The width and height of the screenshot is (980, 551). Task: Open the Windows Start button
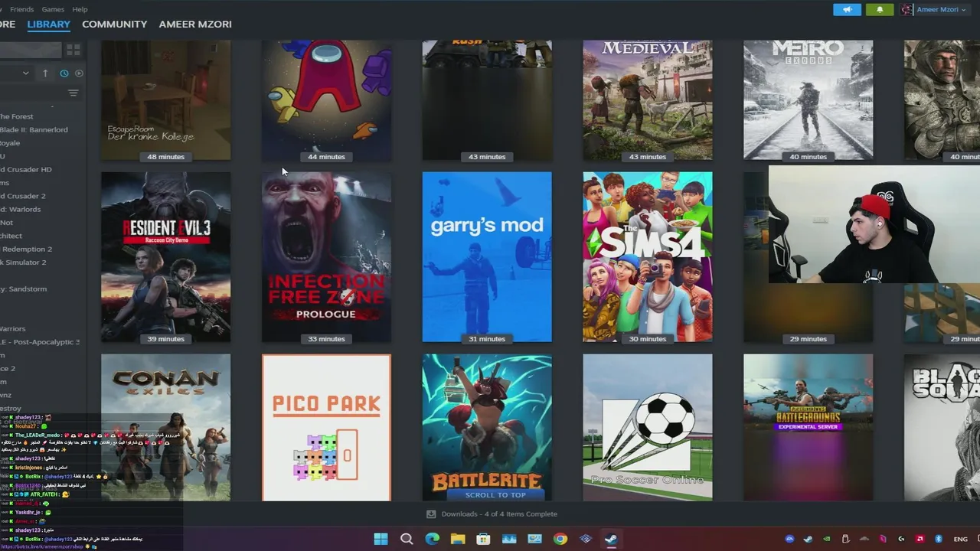(381, 539)
